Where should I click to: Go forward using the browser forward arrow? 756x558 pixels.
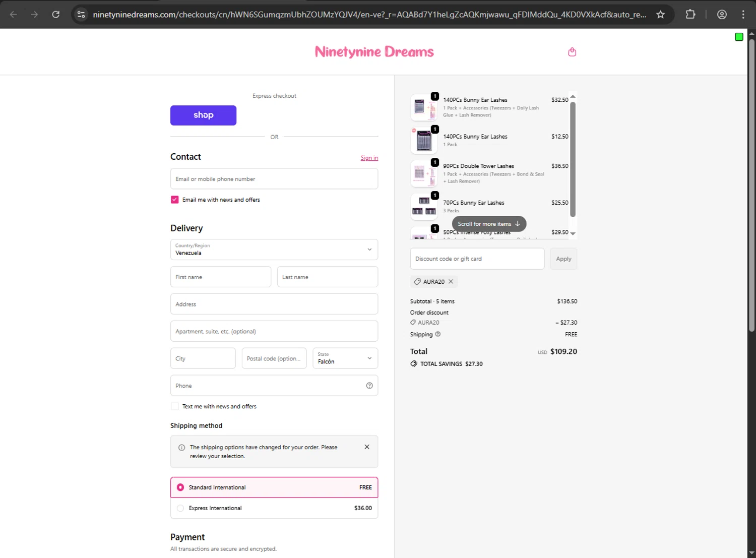[34, 15]
